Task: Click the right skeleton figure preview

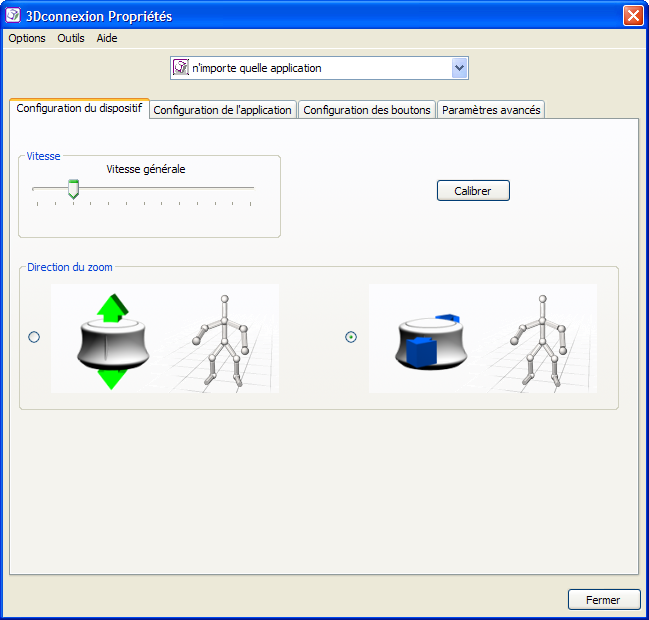Action: tap(541, 339)
